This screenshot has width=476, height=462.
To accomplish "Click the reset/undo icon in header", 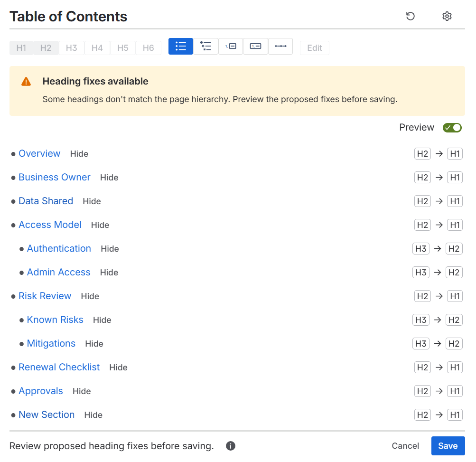I will (x=410, y=16).
